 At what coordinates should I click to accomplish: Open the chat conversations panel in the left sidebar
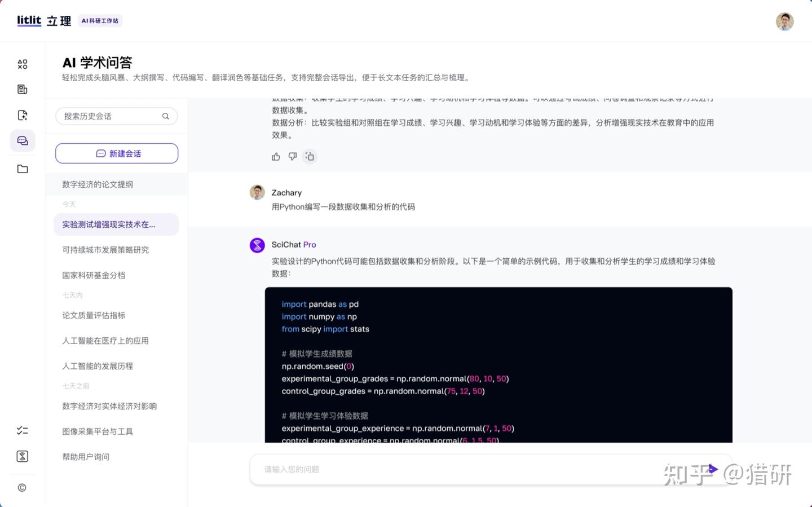pos(23,140)
